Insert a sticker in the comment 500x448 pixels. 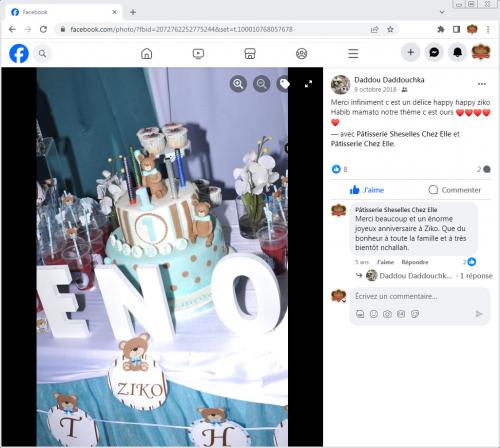(x=415, y=314)
